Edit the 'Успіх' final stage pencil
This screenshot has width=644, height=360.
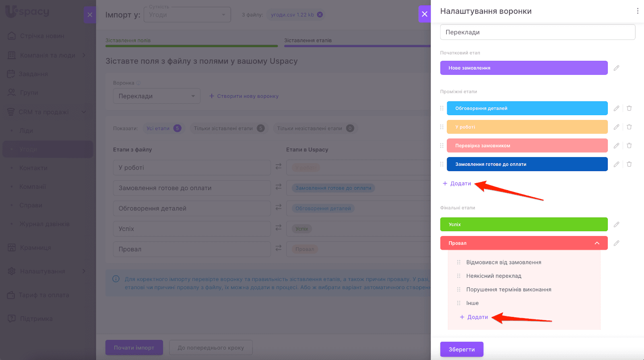[616, 224]
